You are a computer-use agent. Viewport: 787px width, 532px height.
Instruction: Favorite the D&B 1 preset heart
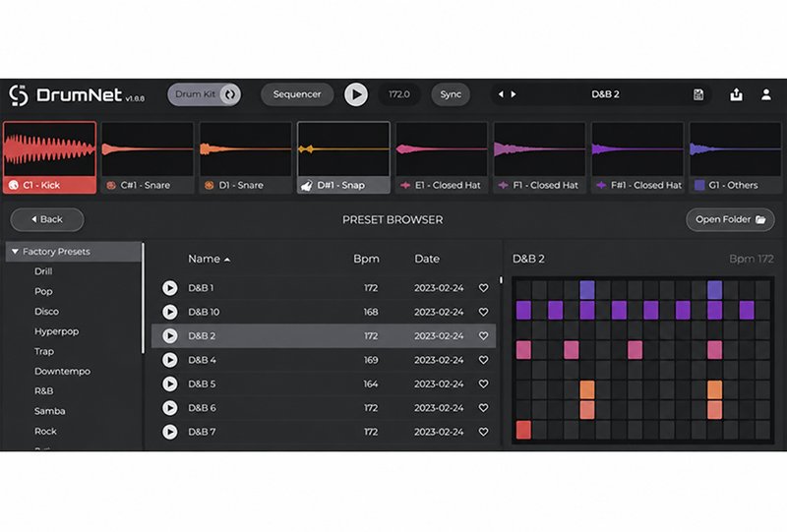click(x=483, y=288)
